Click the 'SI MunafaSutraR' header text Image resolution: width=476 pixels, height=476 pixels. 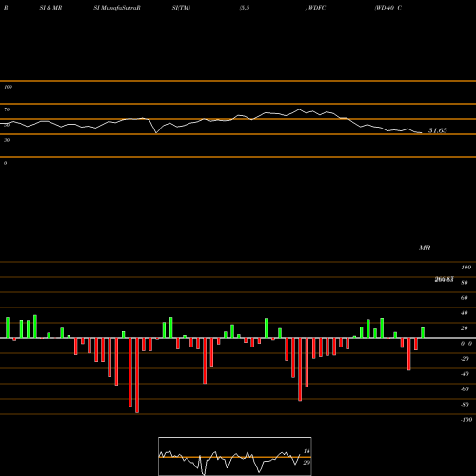click(117, 8)
